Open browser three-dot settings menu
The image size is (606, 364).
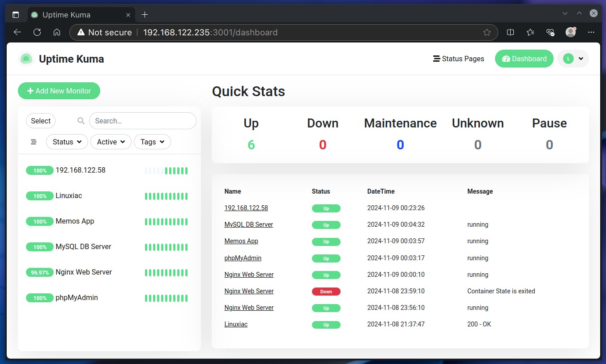pyautogui.click(x=591, y=32)
